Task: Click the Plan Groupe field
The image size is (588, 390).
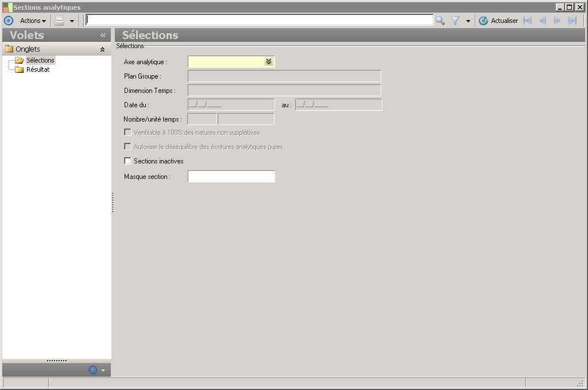Action: pos(284,76)
